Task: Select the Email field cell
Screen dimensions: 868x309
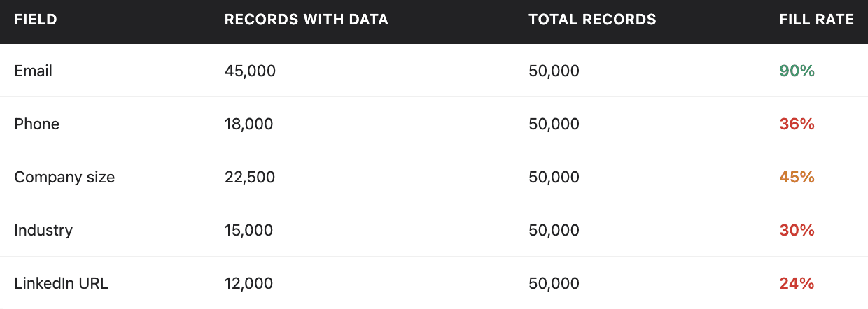Action: point(34,71)
